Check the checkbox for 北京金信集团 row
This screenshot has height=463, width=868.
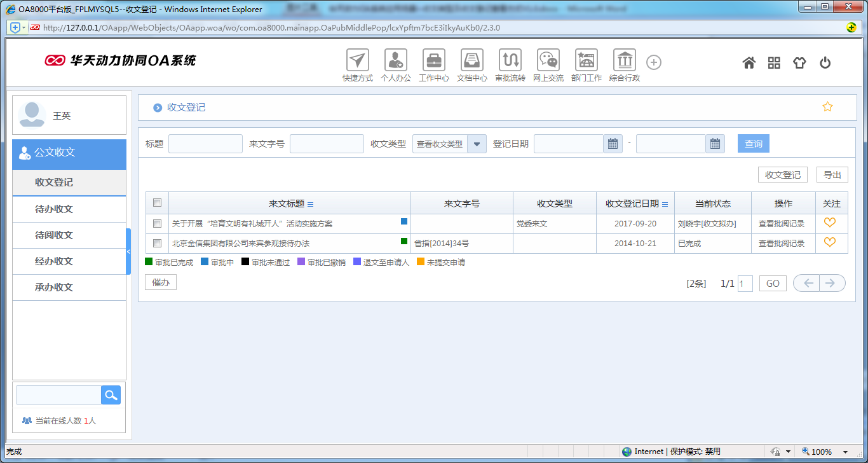(x=156, y=242)
